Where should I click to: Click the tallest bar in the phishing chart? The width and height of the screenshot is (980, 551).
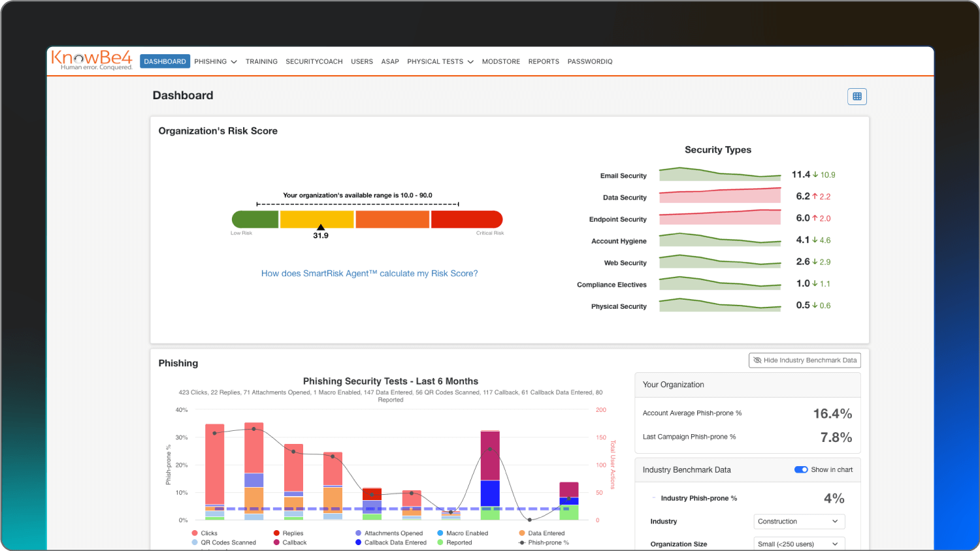(x=253, y=470)
